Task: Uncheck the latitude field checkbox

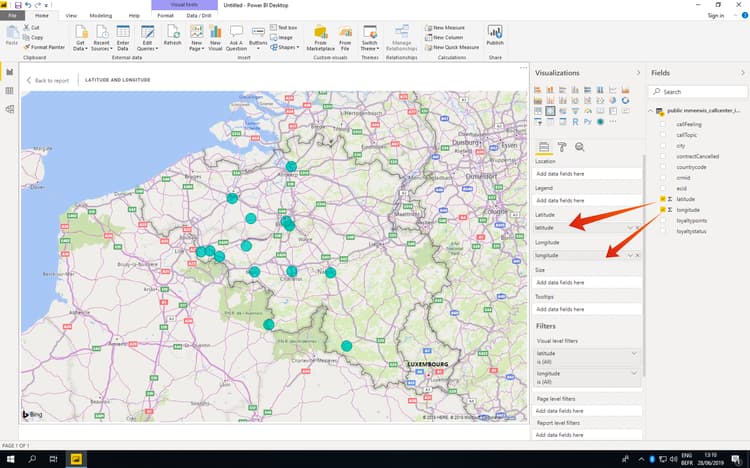Action: [x=662, y=199]
